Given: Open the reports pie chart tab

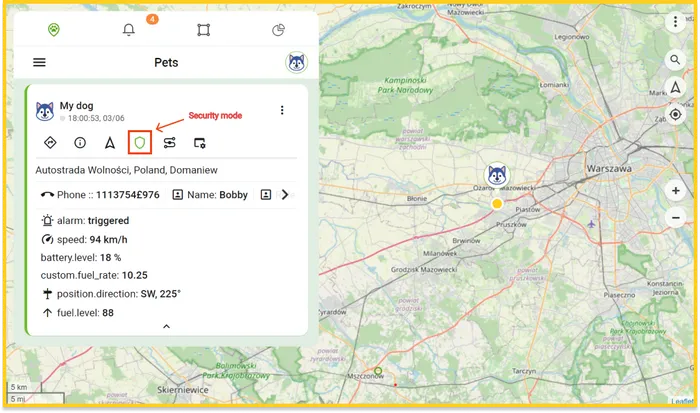Looking at the screenshot, I should click(x=278, y=30).
